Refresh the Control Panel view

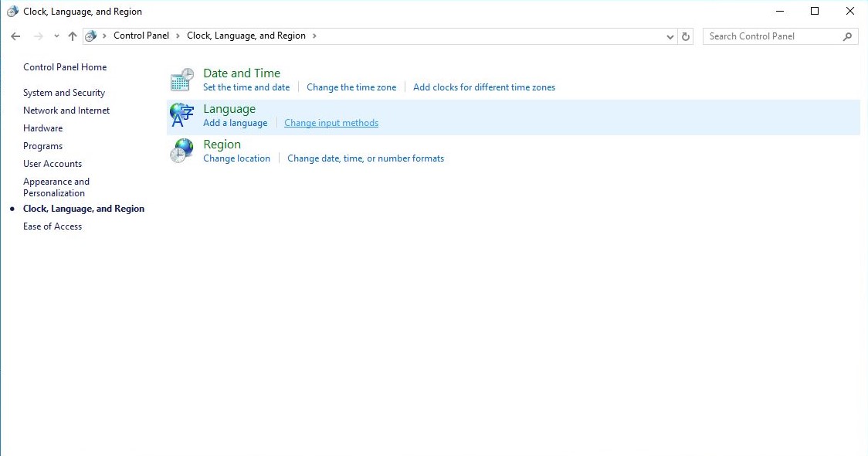coord(685,36)
